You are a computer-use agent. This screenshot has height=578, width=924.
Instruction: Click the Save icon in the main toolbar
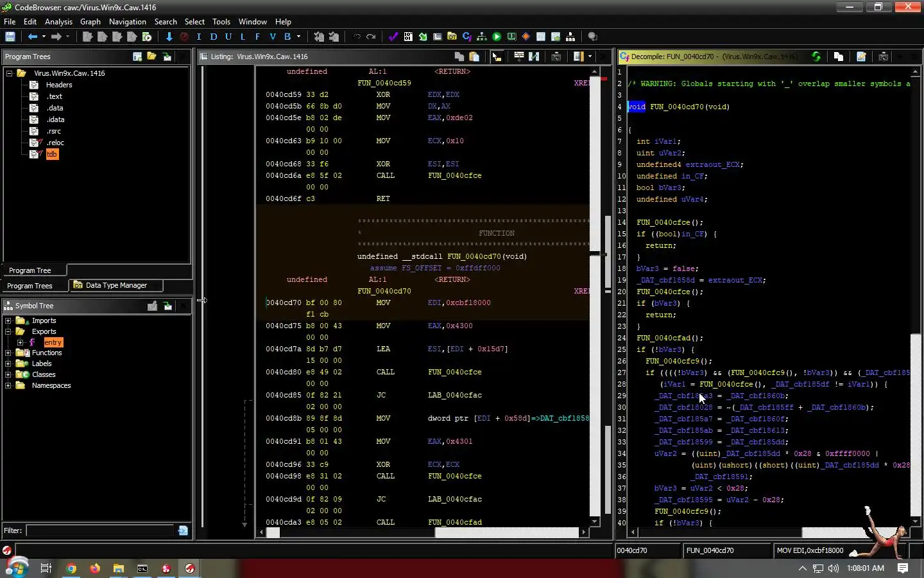(x=10, y=37)
